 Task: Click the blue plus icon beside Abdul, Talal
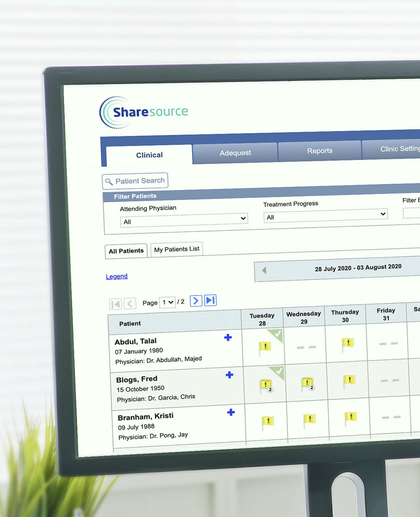pos(228,338)
